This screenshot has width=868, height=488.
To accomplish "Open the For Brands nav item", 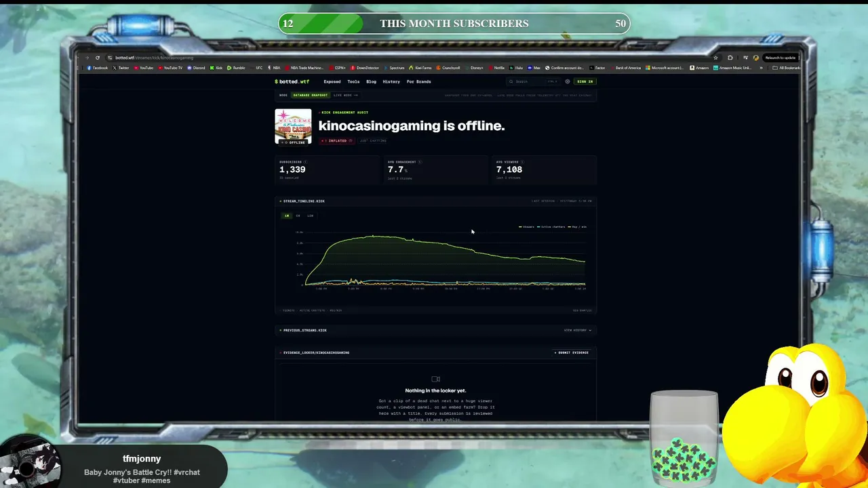I will coord(418,81).
